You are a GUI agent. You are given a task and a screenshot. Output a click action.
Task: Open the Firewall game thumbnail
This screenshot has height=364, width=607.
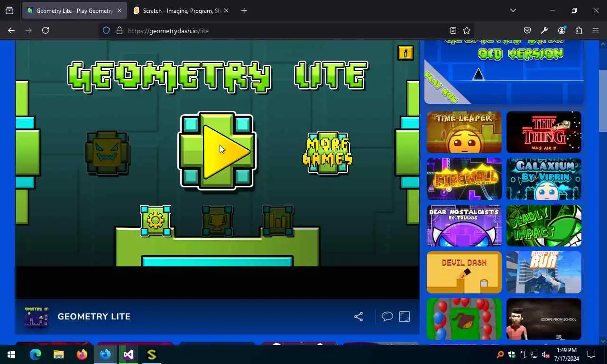[464, 179]
